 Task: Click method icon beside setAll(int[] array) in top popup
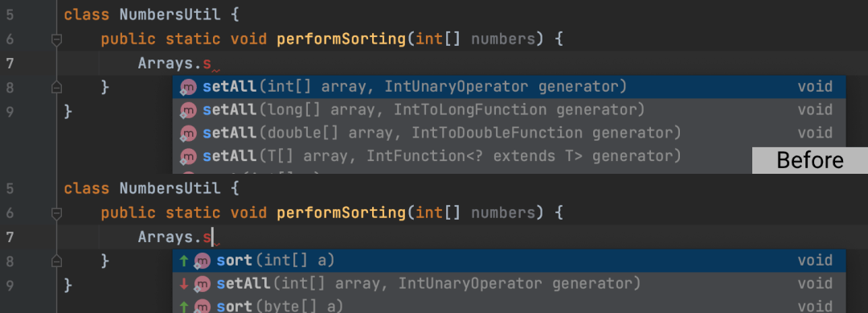(189, 87)
